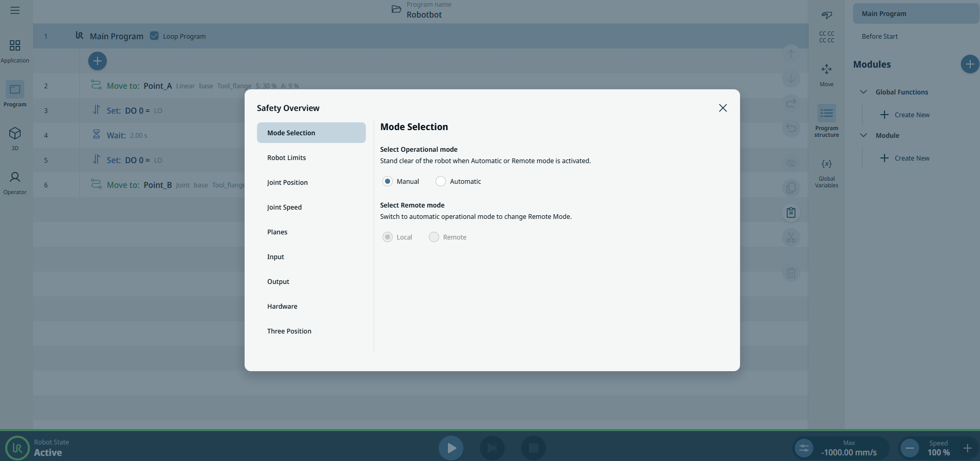
Task: Open the hamburger menu
Action: click(15, 10)
